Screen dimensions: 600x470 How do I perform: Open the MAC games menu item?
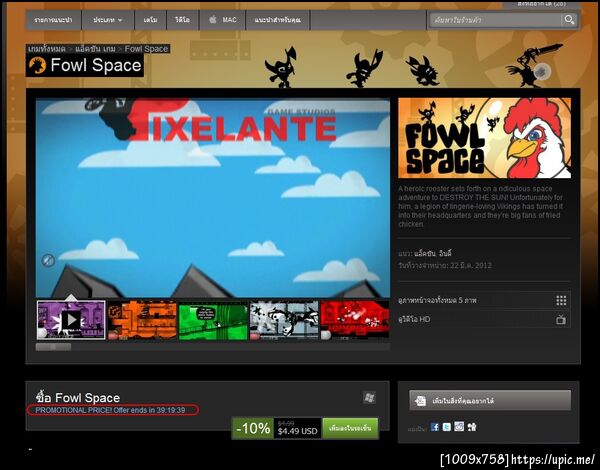coord(222,20)
